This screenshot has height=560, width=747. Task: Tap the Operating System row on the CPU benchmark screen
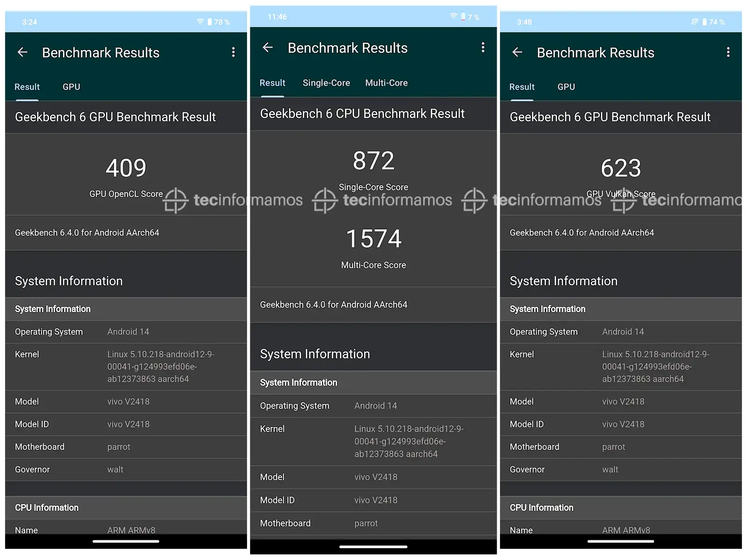click(x=373, y=406)
